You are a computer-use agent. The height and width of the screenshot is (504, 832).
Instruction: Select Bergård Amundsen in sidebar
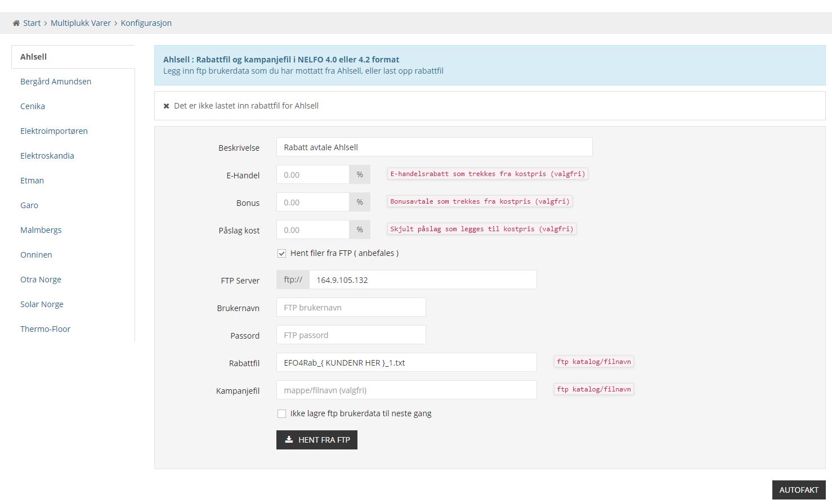[56, 82]
